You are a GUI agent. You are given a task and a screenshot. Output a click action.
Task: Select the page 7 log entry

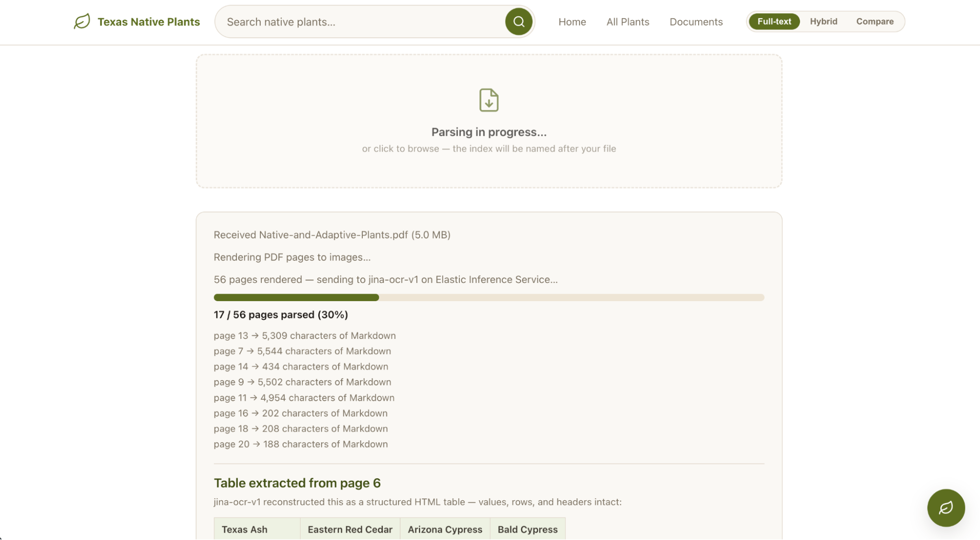point(302,351)
